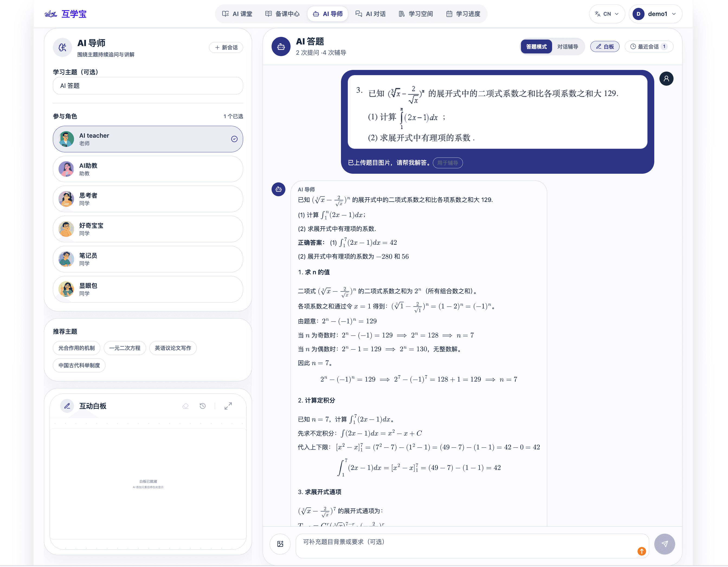Open 最近会话 list

click(x=649, y=47)
